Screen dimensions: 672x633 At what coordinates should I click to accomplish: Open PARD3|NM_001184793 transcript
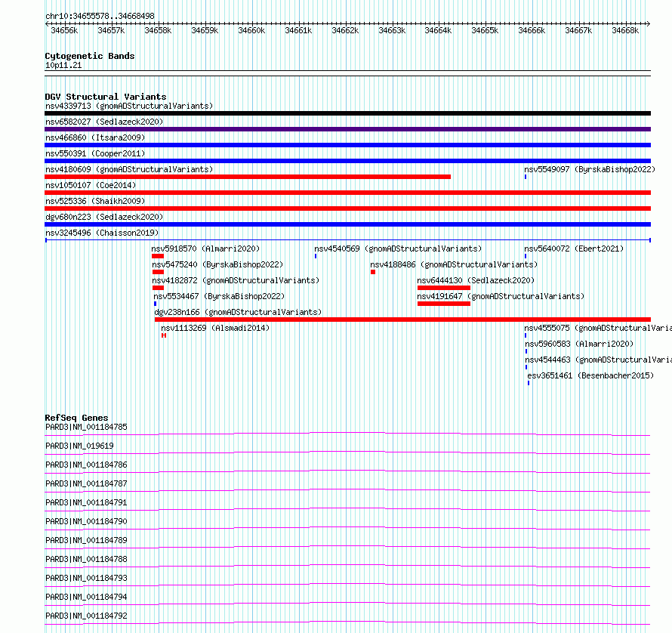(x=86, y=578)
